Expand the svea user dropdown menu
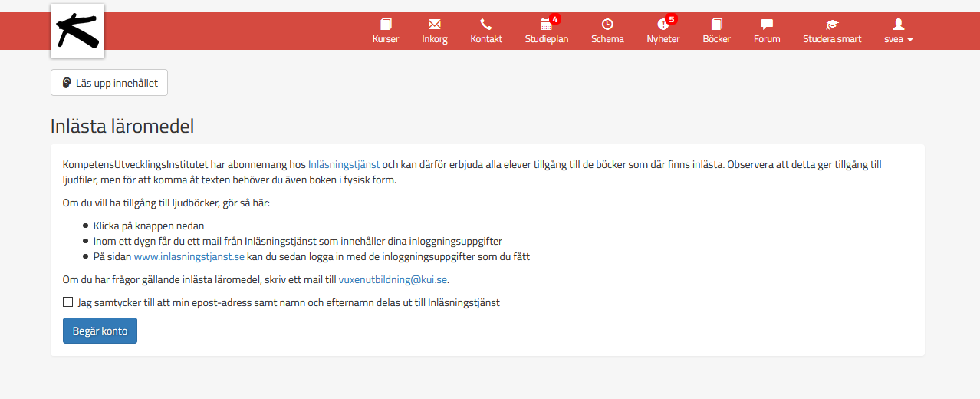 (898, 39)
